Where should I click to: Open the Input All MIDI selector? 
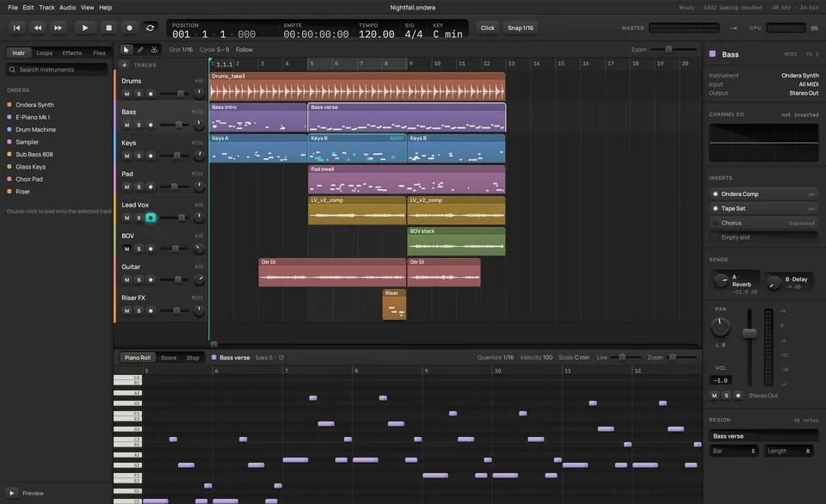764,84
